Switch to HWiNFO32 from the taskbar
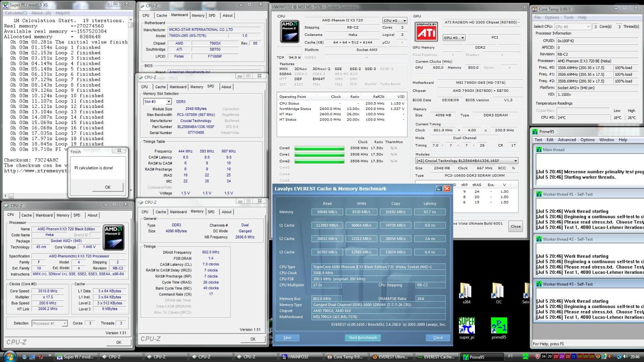 300,357
